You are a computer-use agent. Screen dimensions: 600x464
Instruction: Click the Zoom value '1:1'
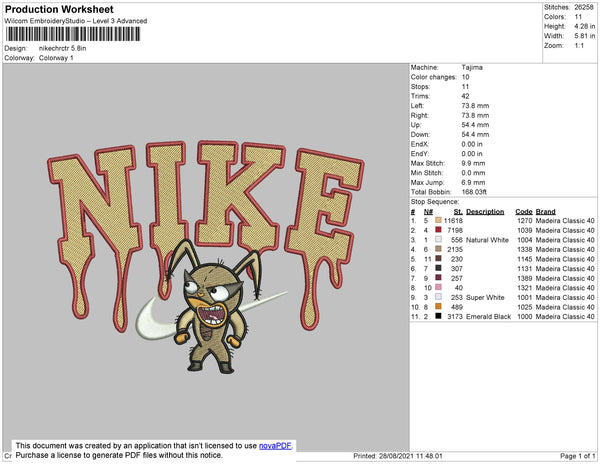(x=579, y=46)
